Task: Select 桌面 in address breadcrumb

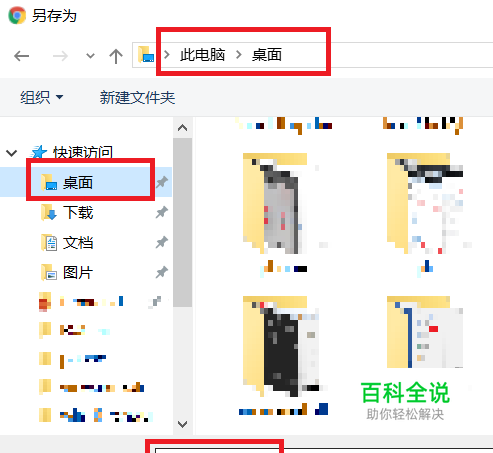Action: pyautogui.click(x=267, y=55)
